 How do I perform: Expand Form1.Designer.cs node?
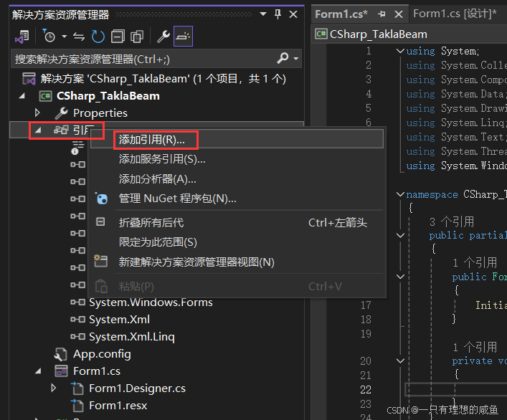click(x=53, y=388)
